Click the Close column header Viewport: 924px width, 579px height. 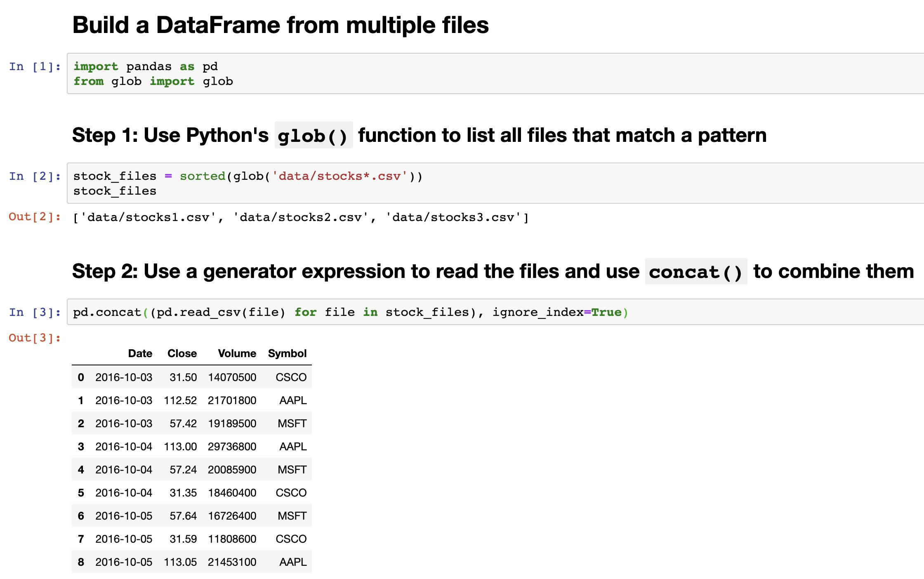(182, 353)
